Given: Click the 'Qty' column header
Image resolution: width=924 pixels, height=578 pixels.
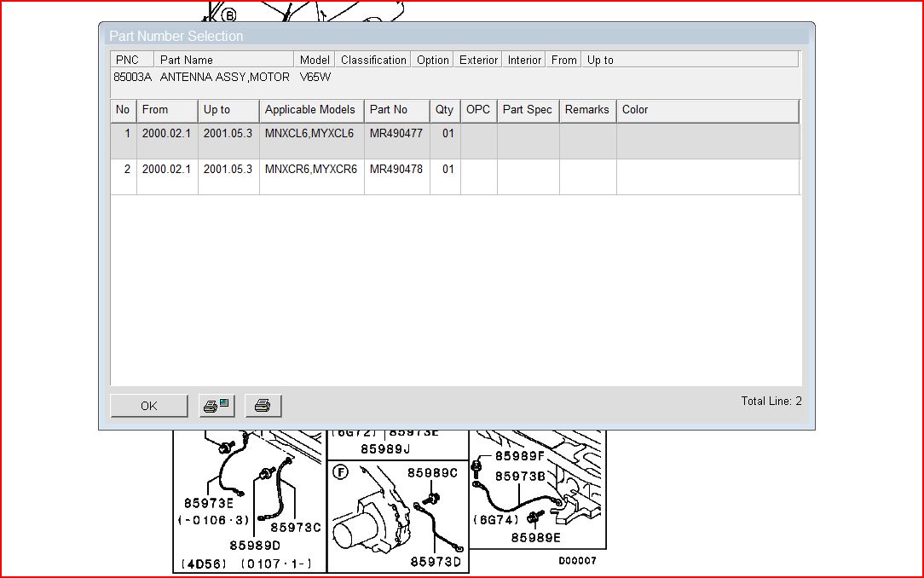Looking at the screenshot, I should (x=445, y=110).
